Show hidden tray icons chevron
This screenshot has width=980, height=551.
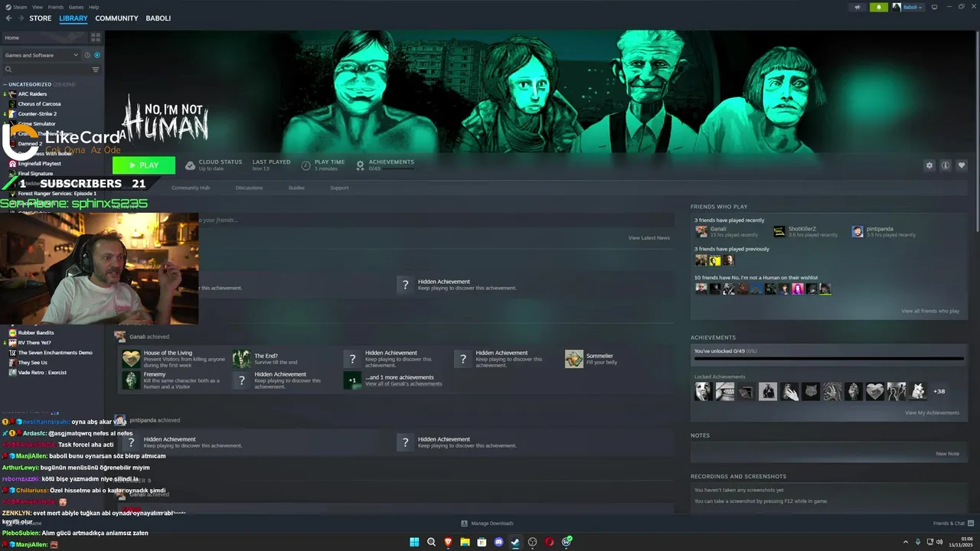906,542
